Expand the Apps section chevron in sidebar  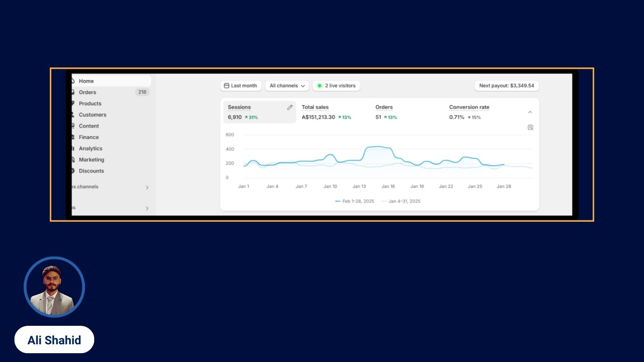pos(147,208)
